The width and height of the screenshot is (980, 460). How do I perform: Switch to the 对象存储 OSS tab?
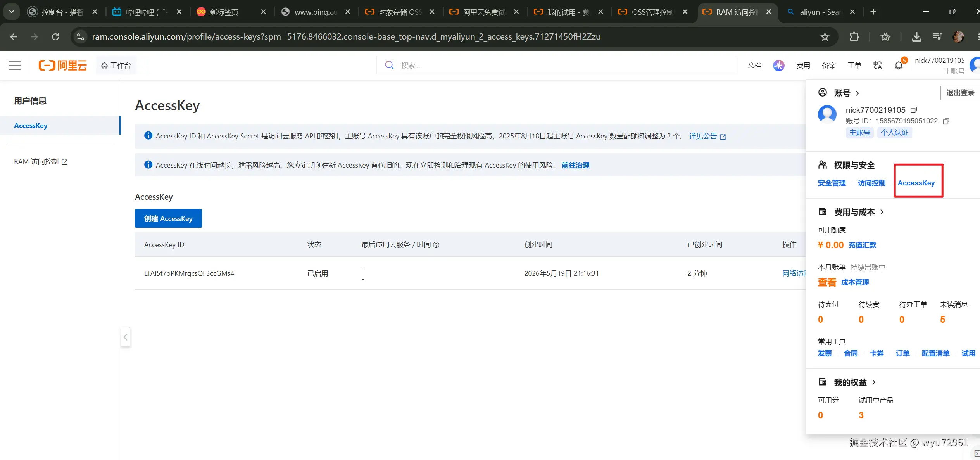click(399, 12)
